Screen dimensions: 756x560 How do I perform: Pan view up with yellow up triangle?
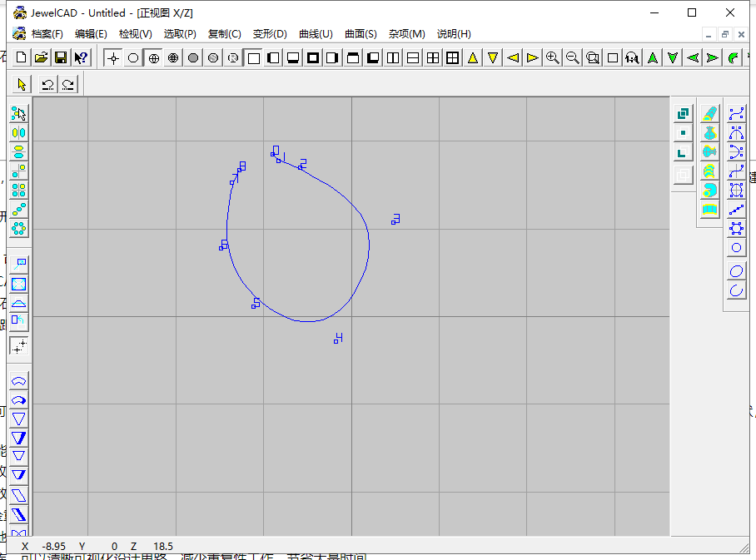tap(473, 58)
